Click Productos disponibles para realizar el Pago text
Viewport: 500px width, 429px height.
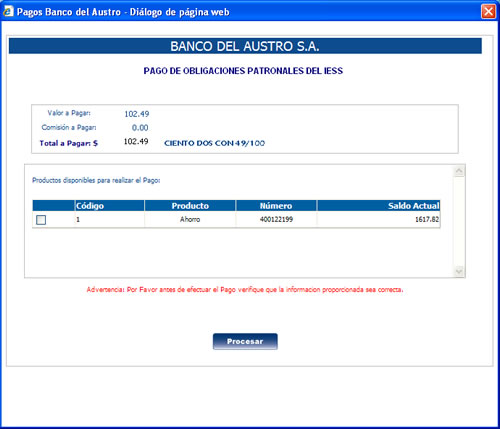(96, 180)
